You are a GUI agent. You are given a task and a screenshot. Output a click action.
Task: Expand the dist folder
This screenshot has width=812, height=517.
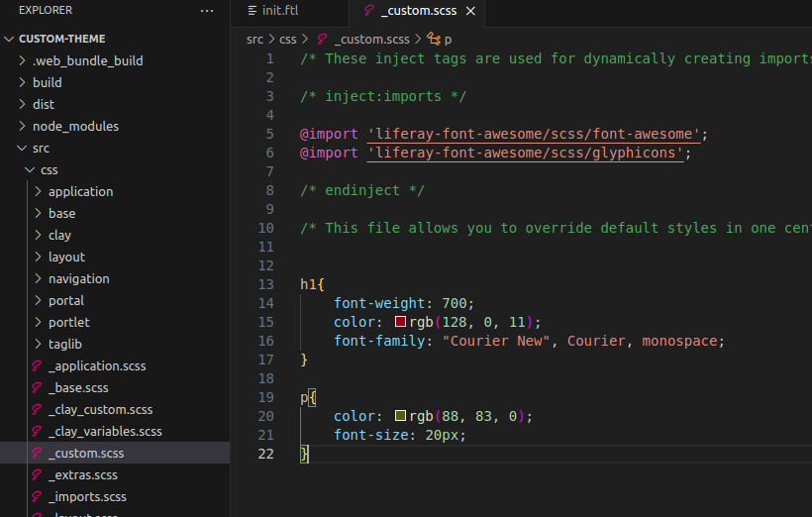coord(22,104)
